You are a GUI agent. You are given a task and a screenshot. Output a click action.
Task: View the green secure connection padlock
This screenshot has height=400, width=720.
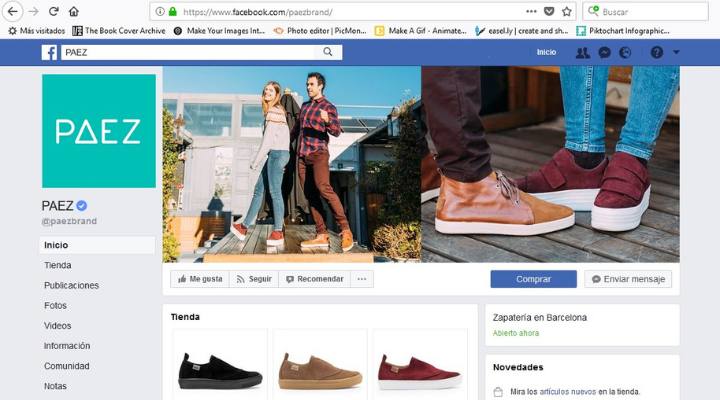point(173,11)
